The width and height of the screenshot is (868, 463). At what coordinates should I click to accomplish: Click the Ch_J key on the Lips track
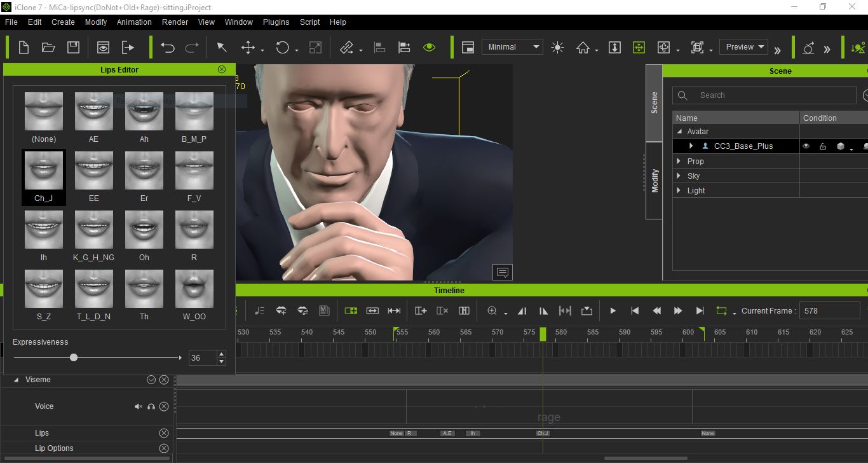pos(543,433)
